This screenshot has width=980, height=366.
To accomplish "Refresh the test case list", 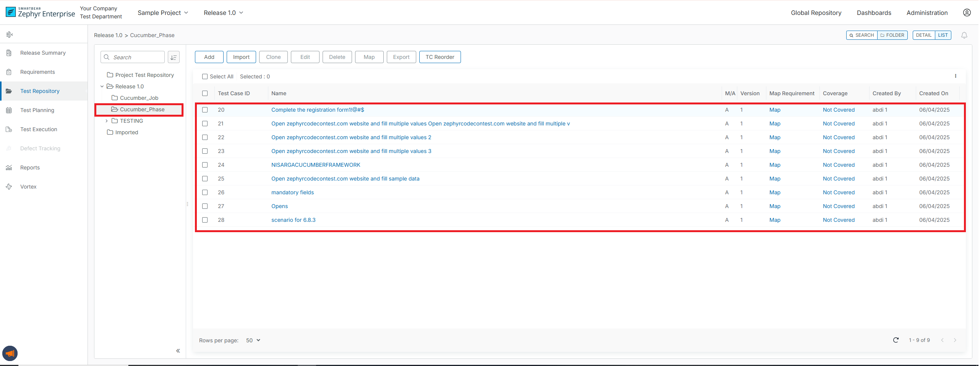I will pos(896,340).
